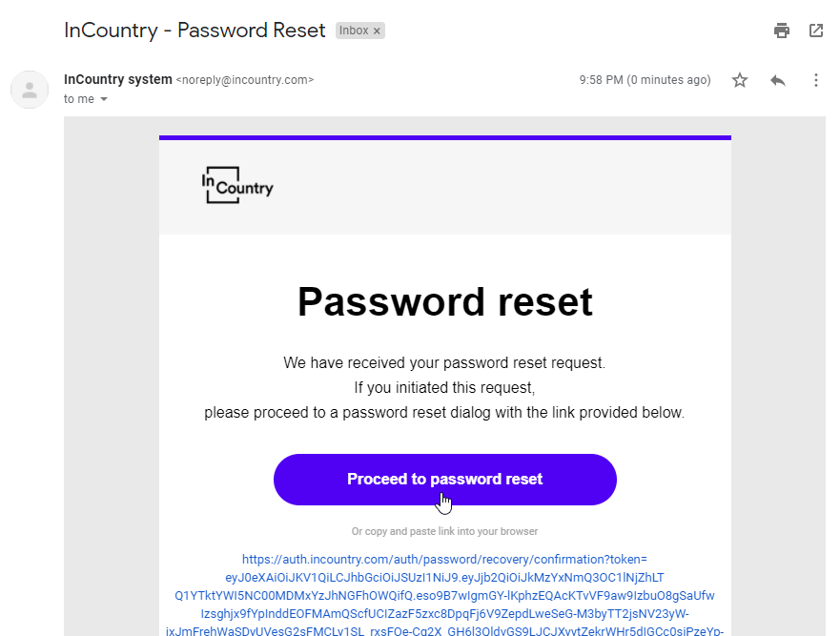Open the email in a new window
Screen dimensions: 840x636
pyautogui.click(x=816, y=31)
